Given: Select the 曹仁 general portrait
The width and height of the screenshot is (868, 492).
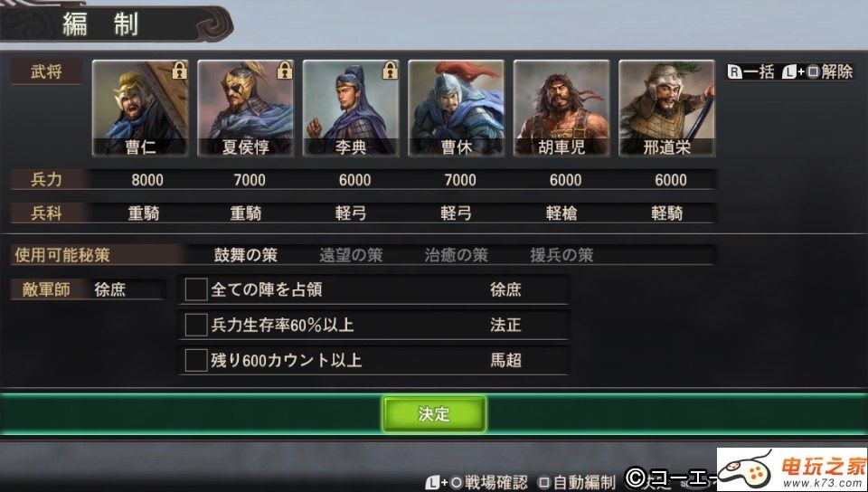Looking at the screenshot, I should pyautogui.click(x=140, y=108).
